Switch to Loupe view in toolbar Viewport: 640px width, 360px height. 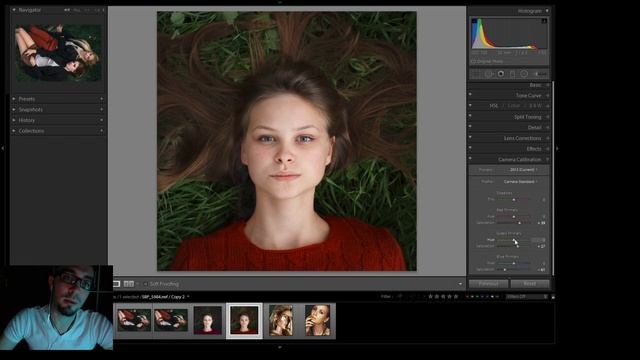[117, 284]
